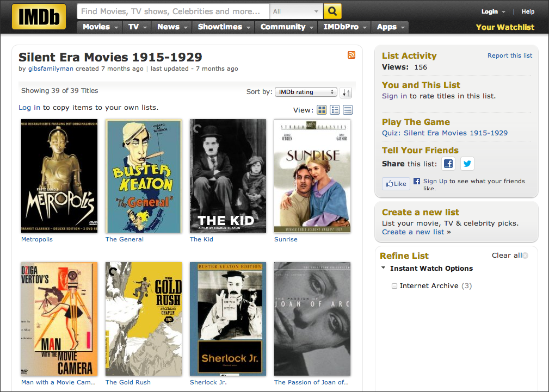Click in the search input field
Screen dimensions: 549x392
173,11
